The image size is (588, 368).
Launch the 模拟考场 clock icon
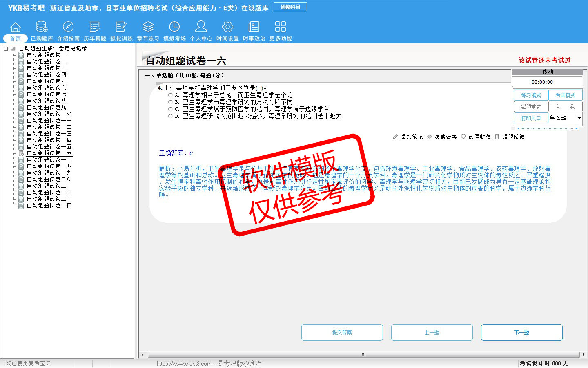pos(174,27)
